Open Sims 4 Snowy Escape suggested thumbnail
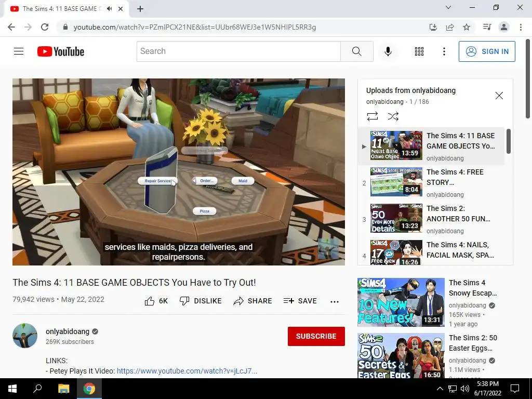The image size is (532, 399). pos(401,302)
